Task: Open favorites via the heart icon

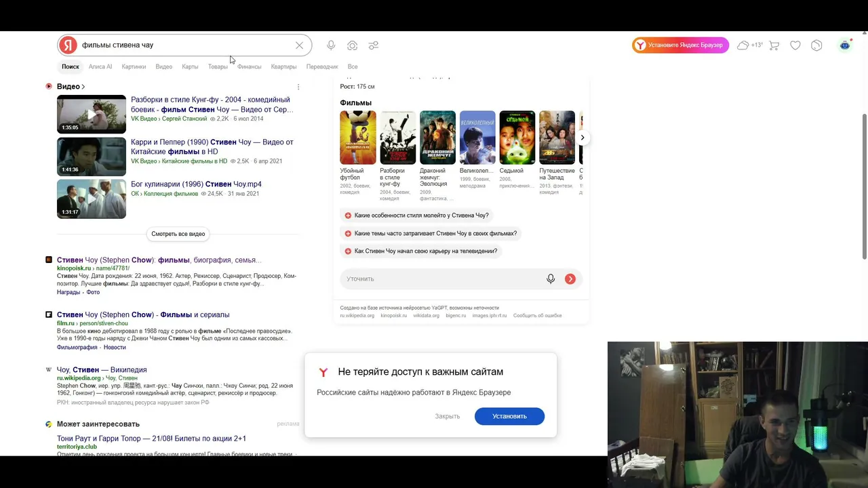Action: [x=795, y=45]
